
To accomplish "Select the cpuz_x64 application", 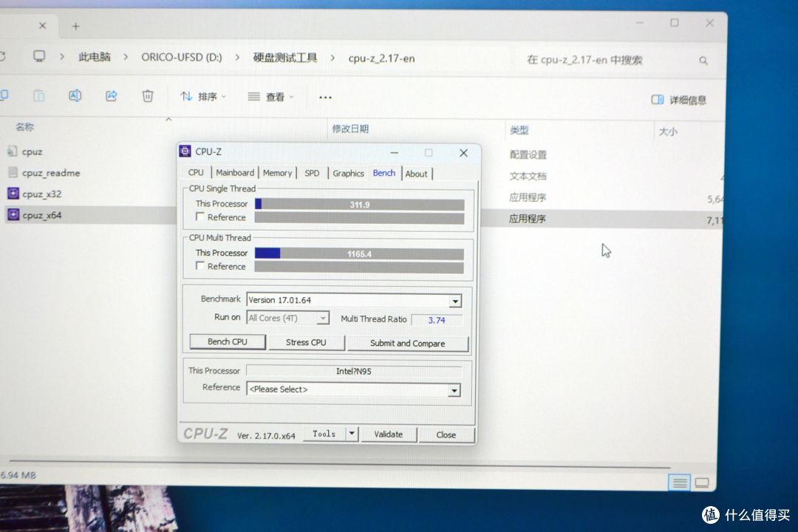I will [41, 215].
